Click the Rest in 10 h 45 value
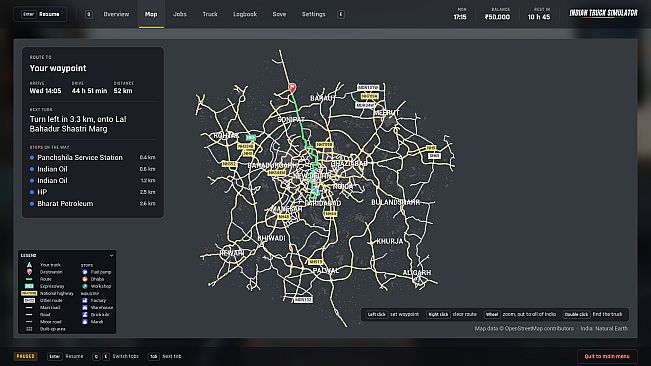Screen dimensions: 651x366 (539, 17)
